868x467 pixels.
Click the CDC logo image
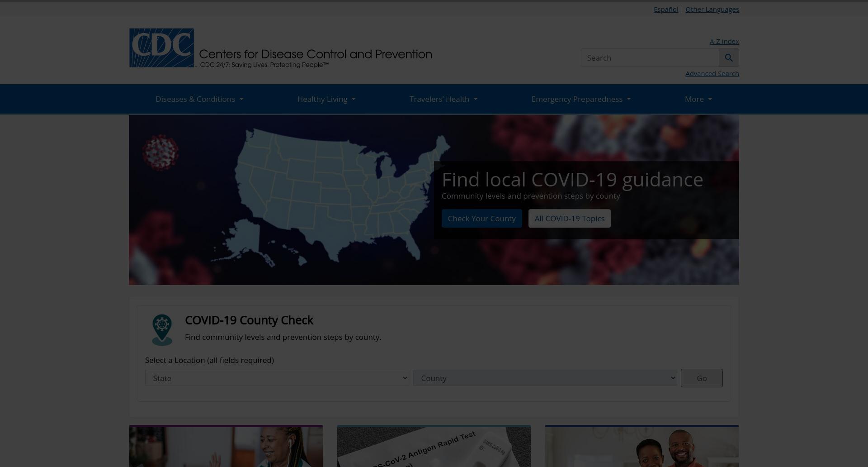click(x=162, y=48)
